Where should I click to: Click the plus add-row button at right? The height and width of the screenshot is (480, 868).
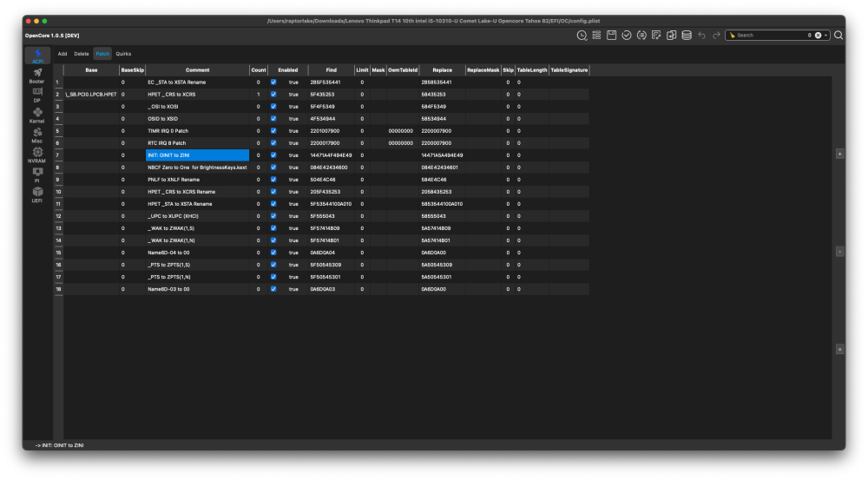tap(839, 154)
